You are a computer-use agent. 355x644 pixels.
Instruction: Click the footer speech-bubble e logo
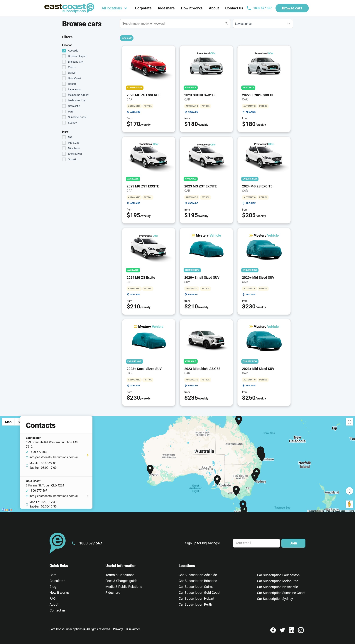[58, 543]
